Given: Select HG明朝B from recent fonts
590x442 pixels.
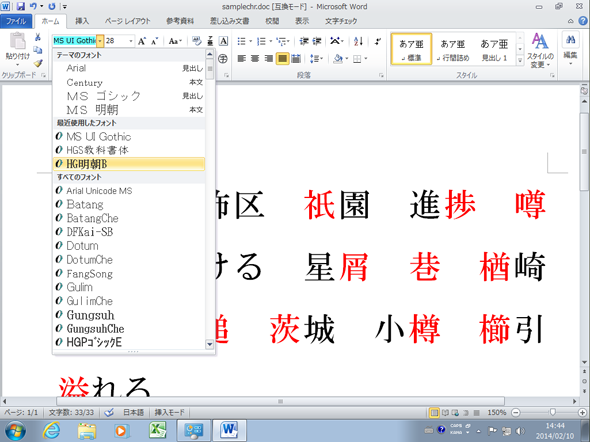Looking at the screenshot, I should tap(129, 164).
